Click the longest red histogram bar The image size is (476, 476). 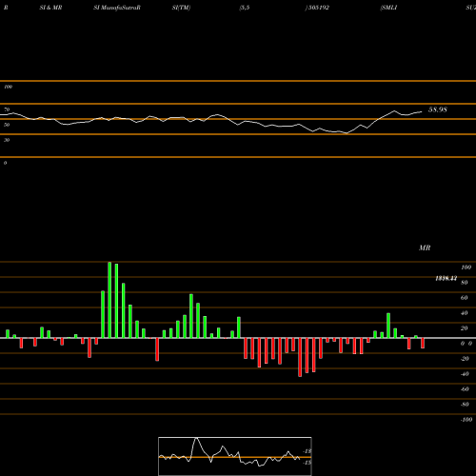pyautogui.click(x=300, y=357)
